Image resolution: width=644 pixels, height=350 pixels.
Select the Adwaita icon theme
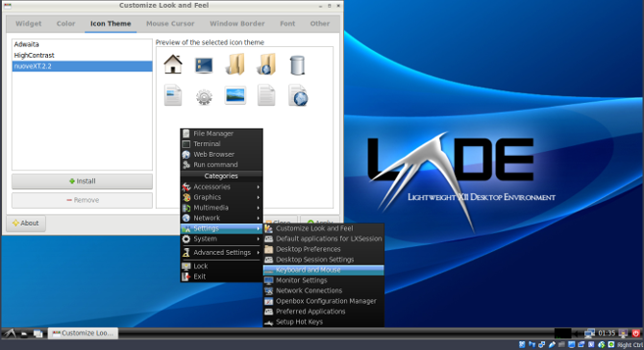(x=82, y=44)
